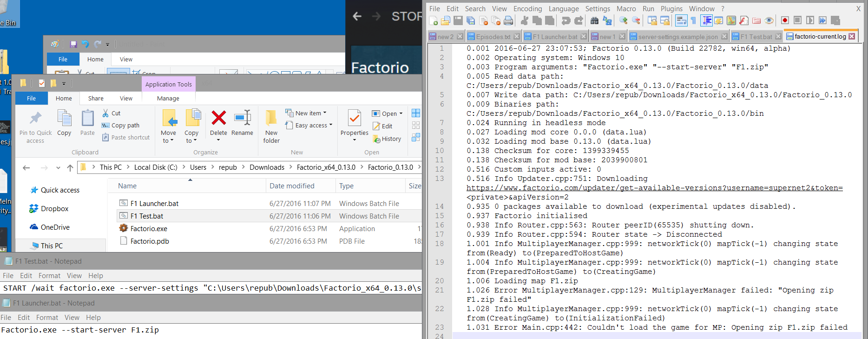
Task: Start macro recording with the red record icon
Action: point(785,20)
